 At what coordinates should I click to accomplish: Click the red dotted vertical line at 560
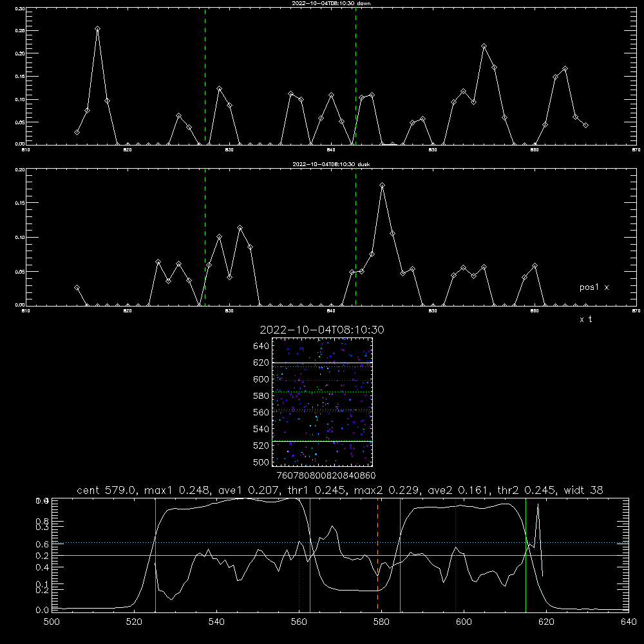pyautogui.click(x=299, y=555)
